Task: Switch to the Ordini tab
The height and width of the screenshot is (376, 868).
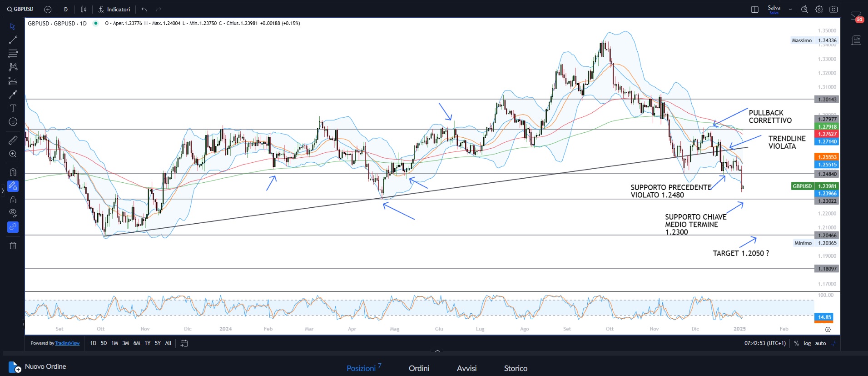Action: click(x=419, y=368)
